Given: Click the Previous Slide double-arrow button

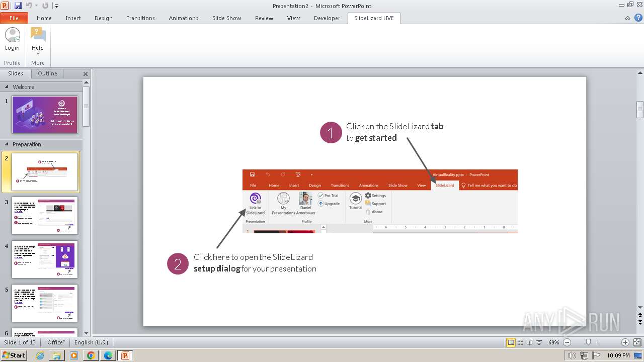Looking at the screenshot, I should pos(640,315).
